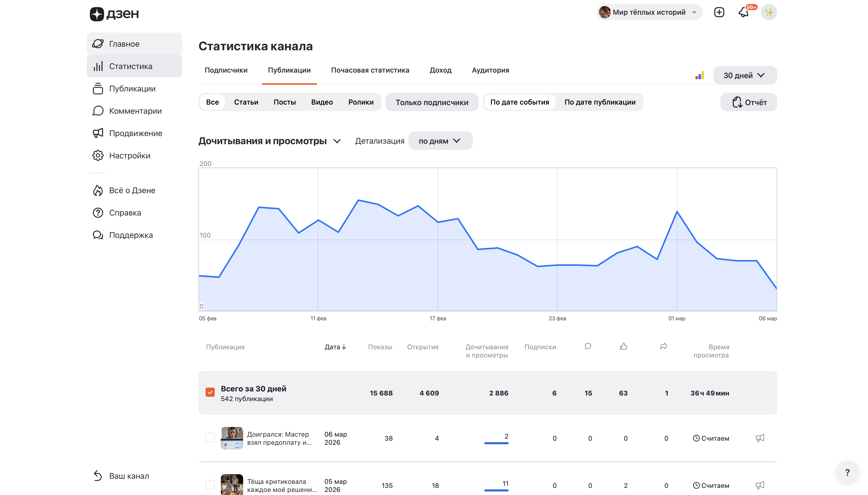Open channel selector Мир тёплых историй
The height and width of the screenshot is (495, 868).
649,13
